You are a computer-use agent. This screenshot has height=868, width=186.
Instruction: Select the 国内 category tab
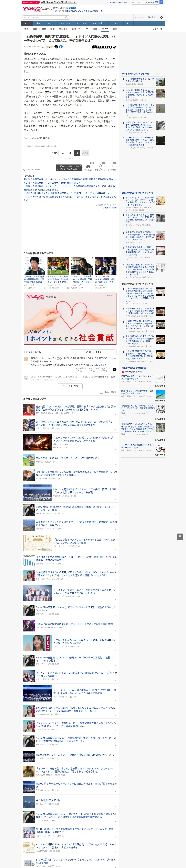coord(35,29)
